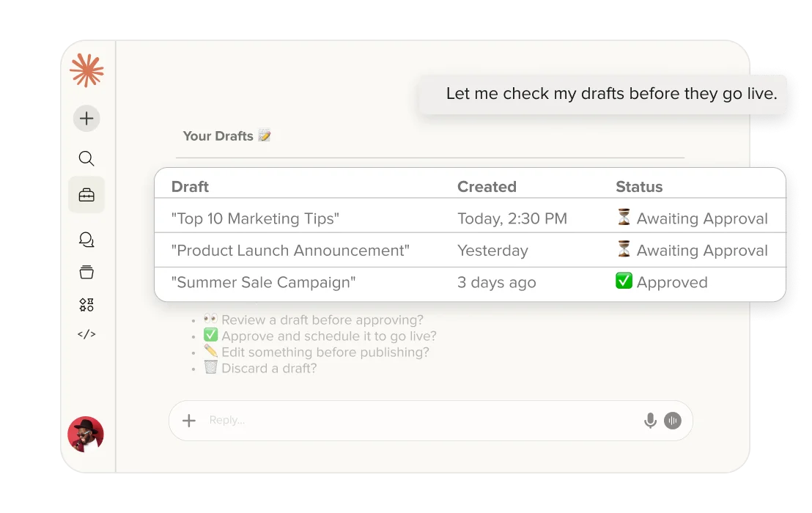
Task: Click the user profile avatar
Action: pyautogui.click(x=86, y=435)
